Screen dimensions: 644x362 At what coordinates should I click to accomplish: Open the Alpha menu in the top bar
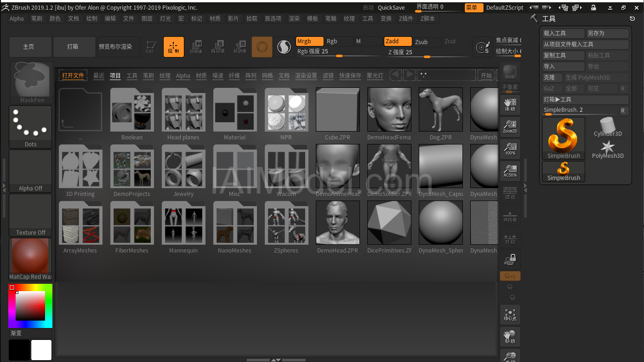pos(17,19)
